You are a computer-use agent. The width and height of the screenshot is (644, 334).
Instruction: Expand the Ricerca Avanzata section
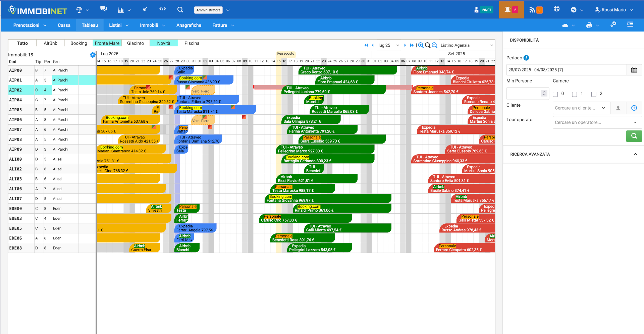click(x=573, y=154)
